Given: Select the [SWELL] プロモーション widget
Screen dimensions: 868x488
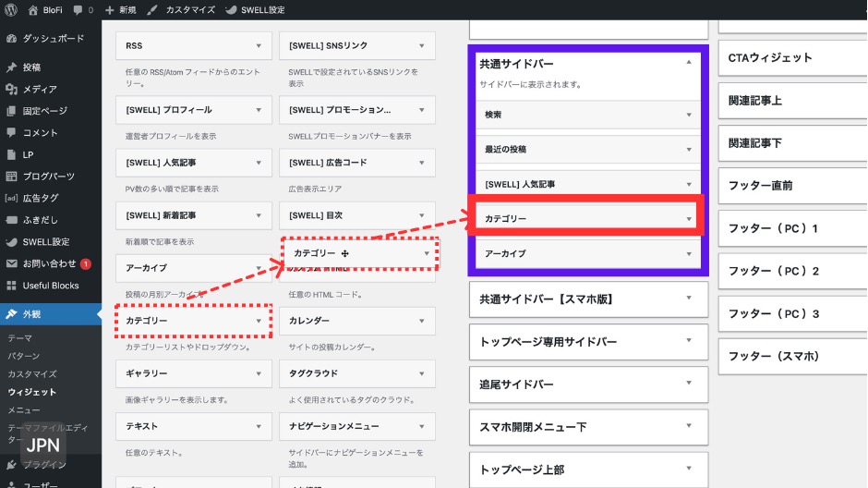Looking at the screenshot, I should (x=357, y=110).
